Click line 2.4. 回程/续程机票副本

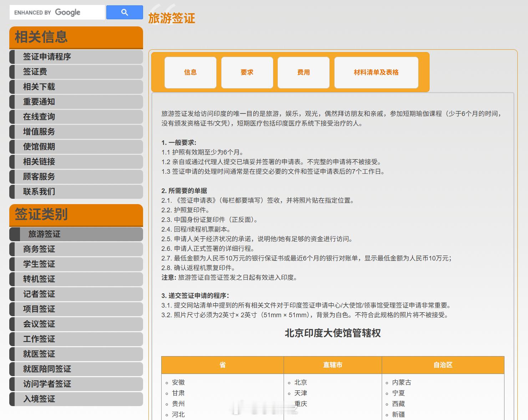[x=196, y=229]
